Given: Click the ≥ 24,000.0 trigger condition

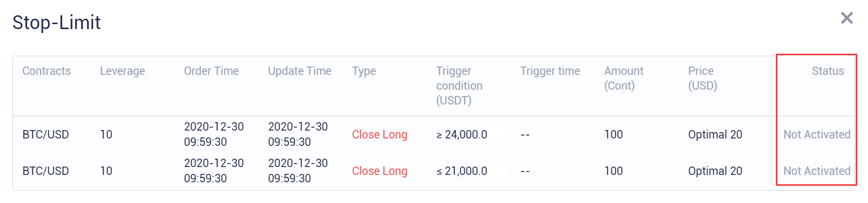Looking at the screenshot, I should 462,135.
